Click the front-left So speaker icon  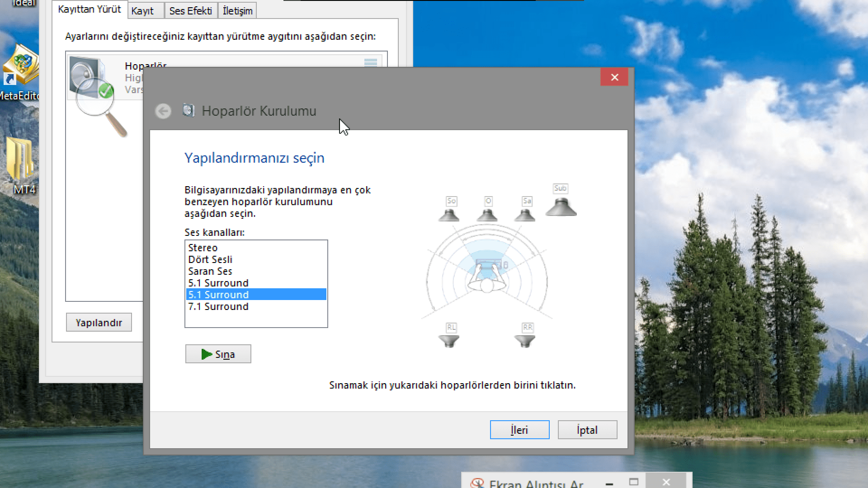click(x=449, y=214)
